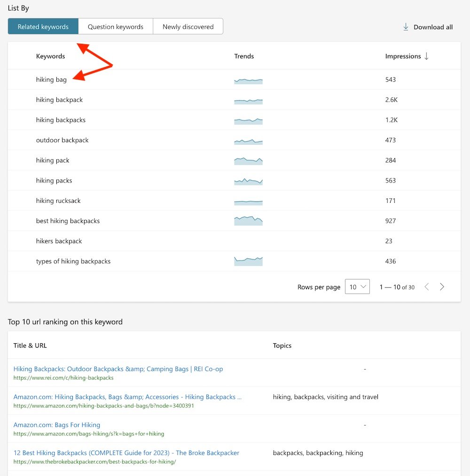The width and height of the screenshot is (470, 476).
Task: Click the types of hiking backpacks sparkline
Action: coord(248,261)
